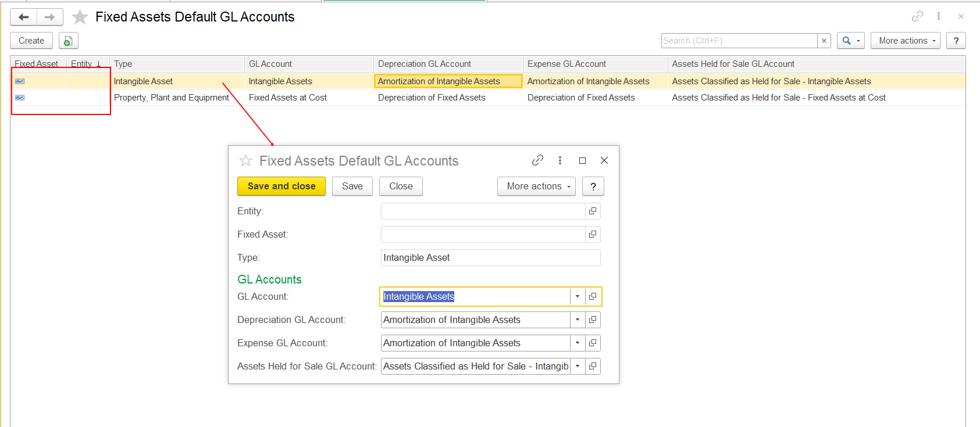The width and height of the screenshot is (980, 427).
Task: Click record icon in Property, Plant and Equipment row
Action: tap(20, 98)
